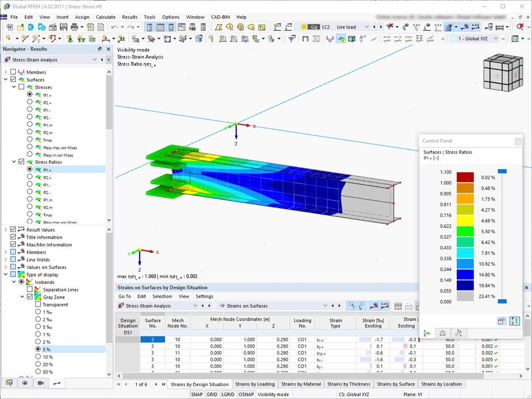Open the Calculate menu
The width and height of the screenshot is (532, 399).
(105, 17)
